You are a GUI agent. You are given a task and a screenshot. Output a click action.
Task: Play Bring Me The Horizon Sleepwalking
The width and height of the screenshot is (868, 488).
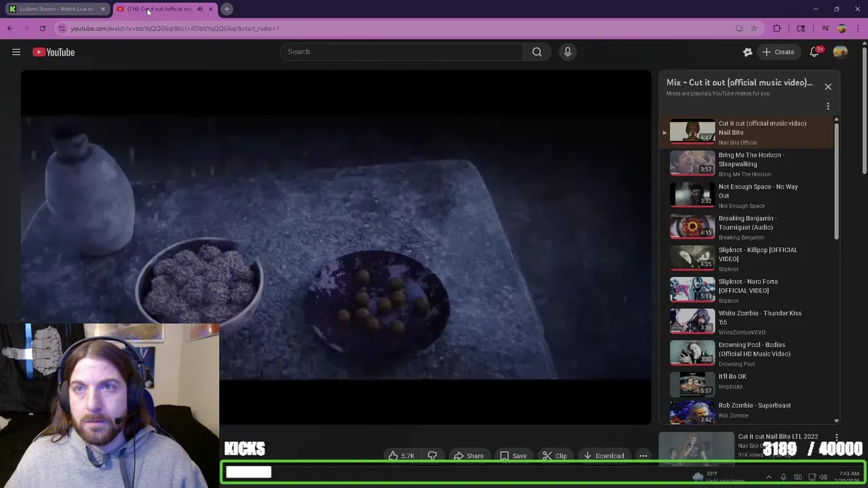coord(746,163)
